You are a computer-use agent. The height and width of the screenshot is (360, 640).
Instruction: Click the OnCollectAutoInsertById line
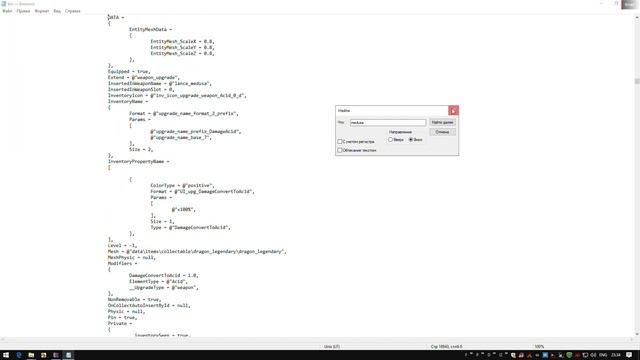[x=149, y=305]
